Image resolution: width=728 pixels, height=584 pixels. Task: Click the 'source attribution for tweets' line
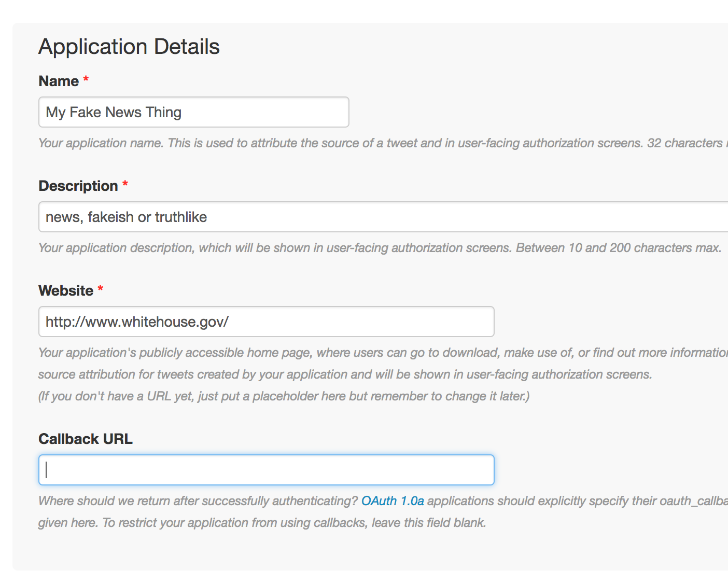(345, 374)
